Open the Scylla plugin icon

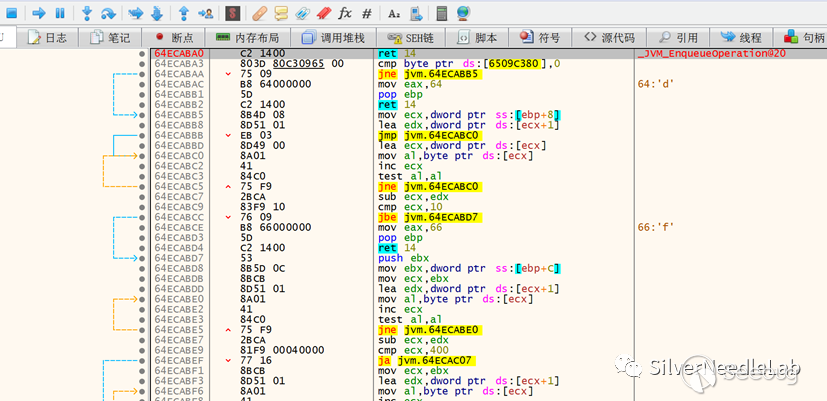pos(232,13)
